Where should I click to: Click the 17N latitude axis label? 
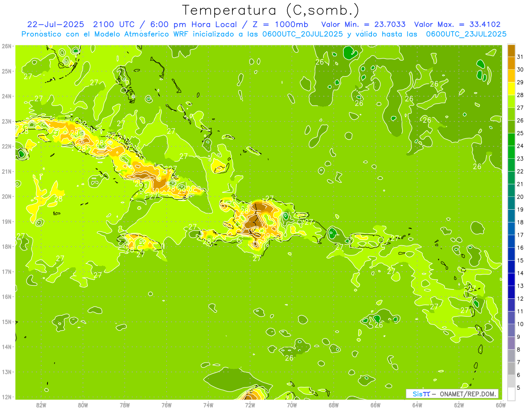point(6,271)
